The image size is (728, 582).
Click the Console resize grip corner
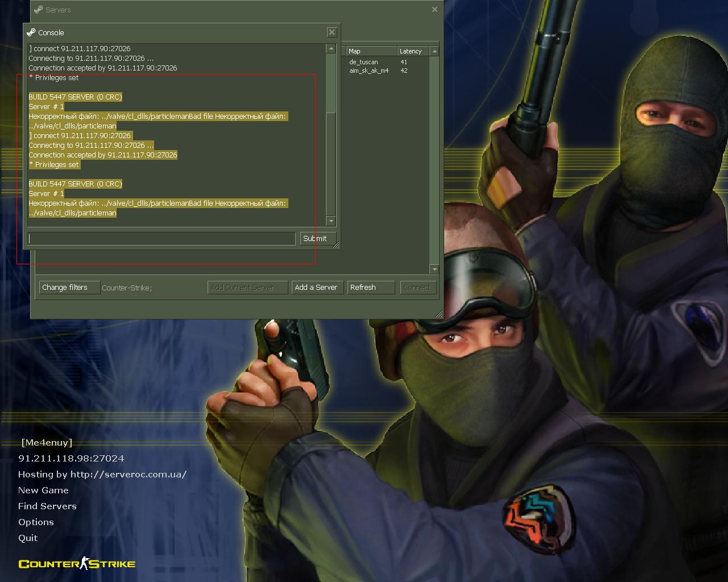[336, 245]
